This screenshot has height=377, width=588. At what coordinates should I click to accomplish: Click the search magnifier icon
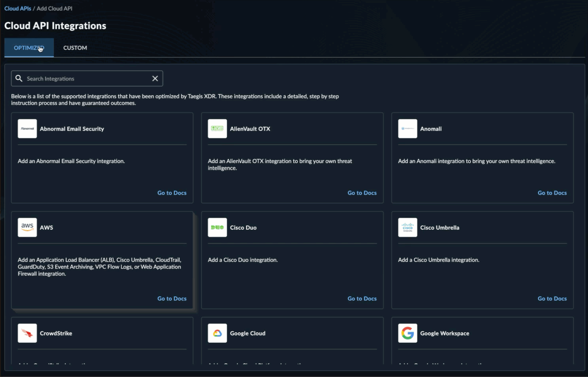[x=19, y=78]
